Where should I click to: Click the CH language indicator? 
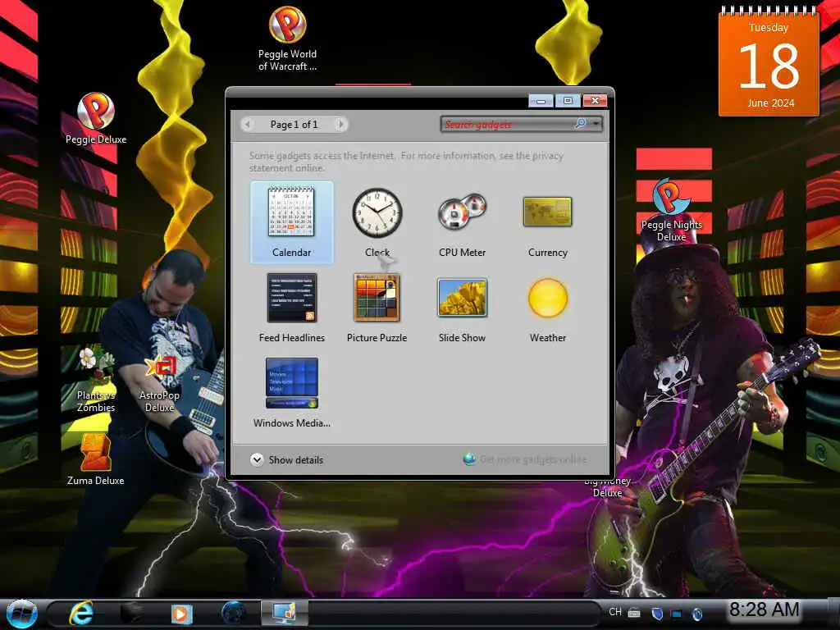click(x=615, y=612)
